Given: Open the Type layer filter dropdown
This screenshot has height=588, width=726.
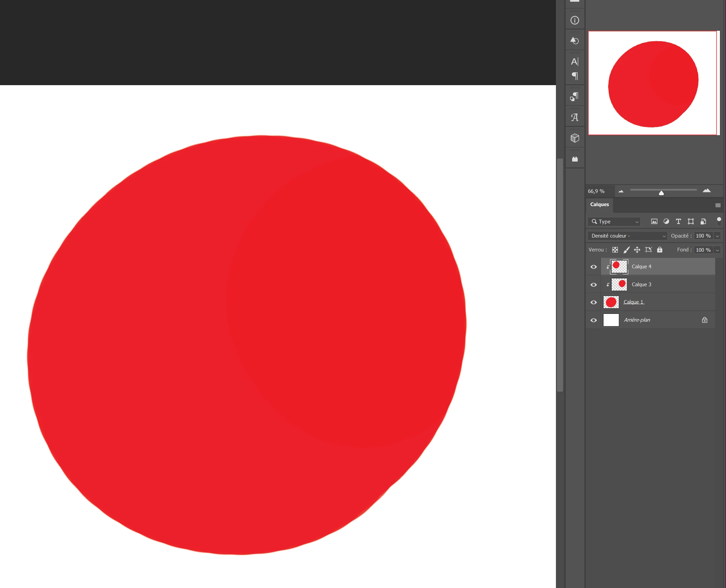Looking at the screenshot, I should coord(614,222).
